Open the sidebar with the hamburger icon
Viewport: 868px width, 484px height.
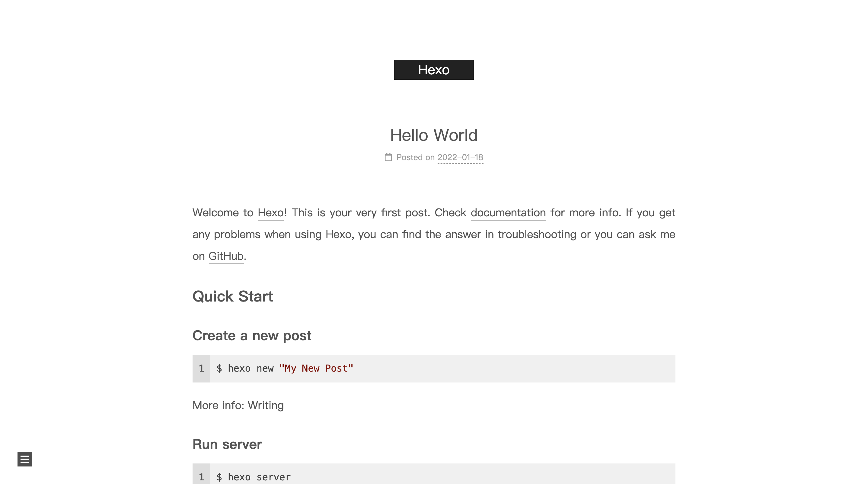coord(25,459)
